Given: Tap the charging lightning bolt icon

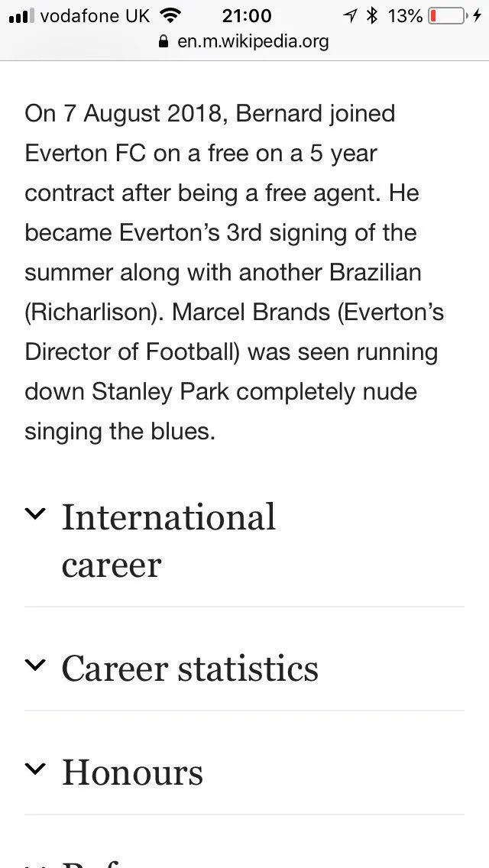Looking at the screenshot, I should 477,15.
